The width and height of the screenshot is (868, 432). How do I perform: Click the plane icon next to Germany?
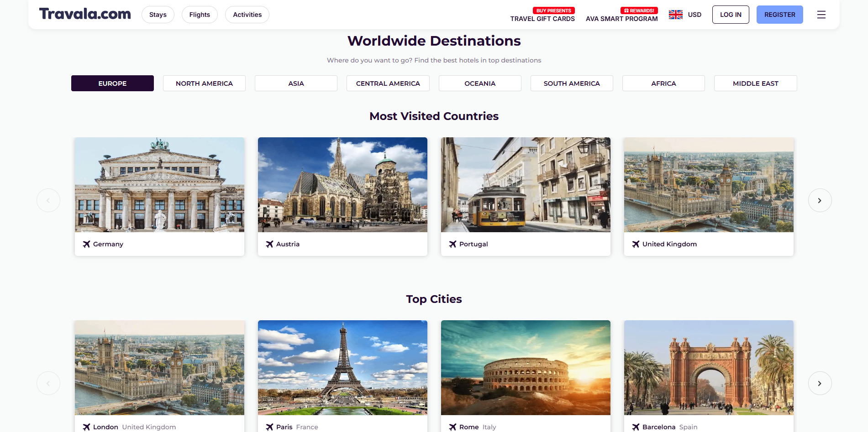(x=86, y=244)
